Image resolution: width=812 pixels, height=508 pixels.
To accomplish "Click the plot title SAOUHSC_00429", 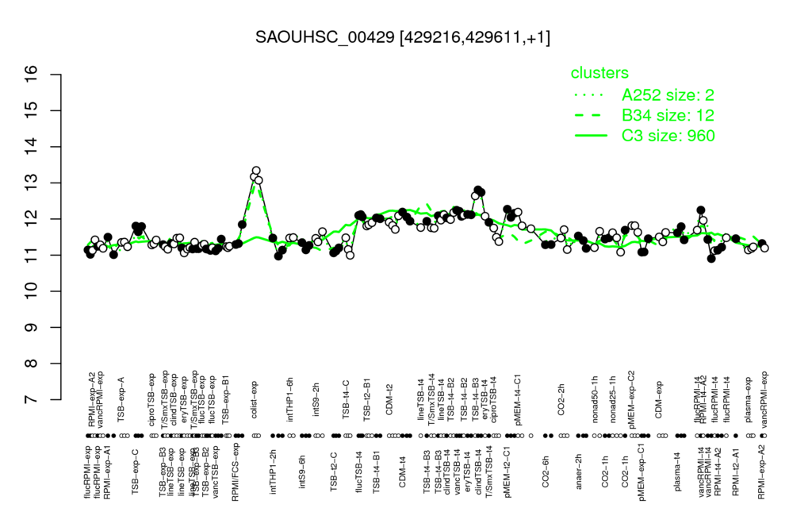I will point(402,38).
